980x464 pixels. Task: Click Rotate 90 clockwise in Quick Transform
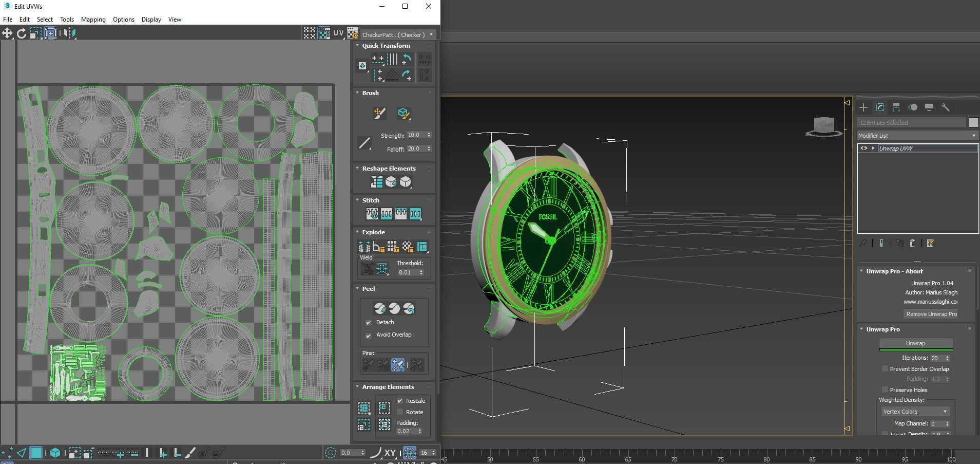pos(407,75)
